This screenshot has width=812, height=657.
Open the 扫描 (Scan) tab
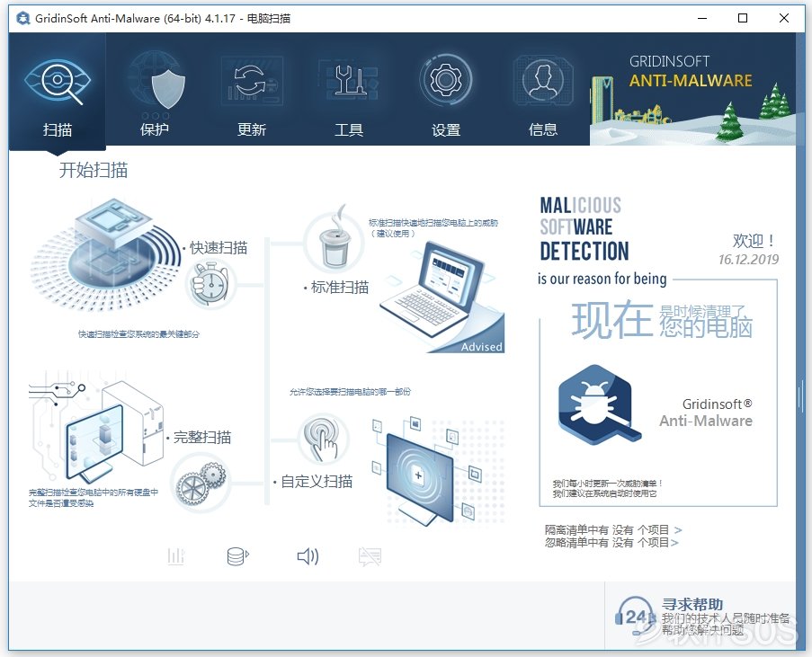coord(57,91)
